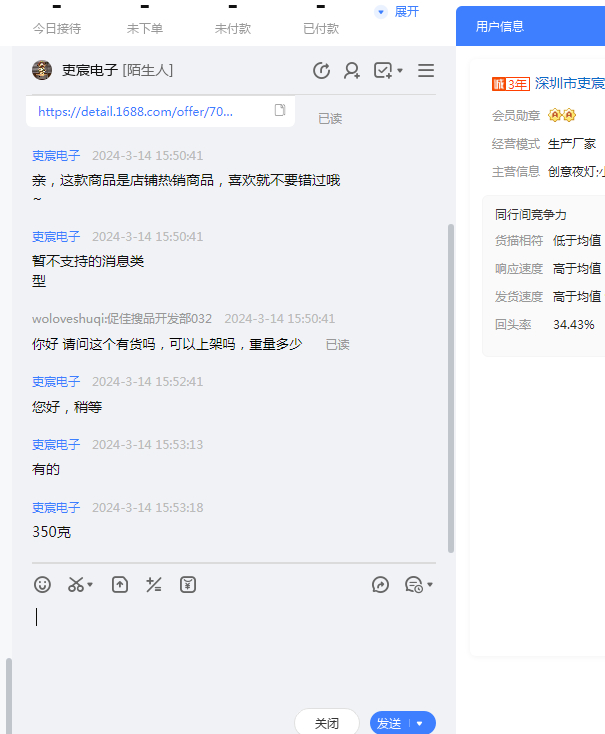Viewport: 605px width, 734px height.
Task: Click the 关闭 button
Action: tap(327, 723)
